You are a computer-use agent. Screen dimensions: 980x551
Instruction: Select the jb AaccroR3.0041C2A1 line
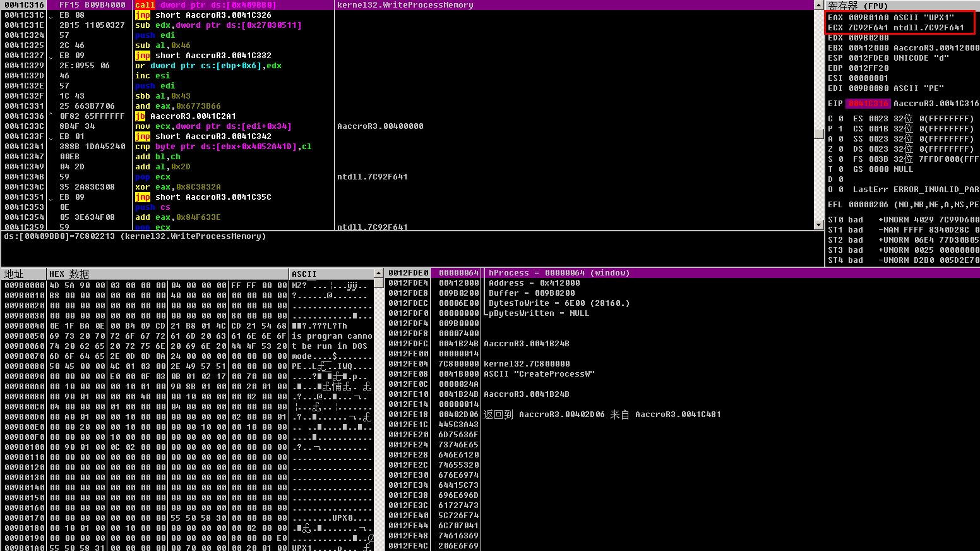pyautogui.click(x=407, y=116)
